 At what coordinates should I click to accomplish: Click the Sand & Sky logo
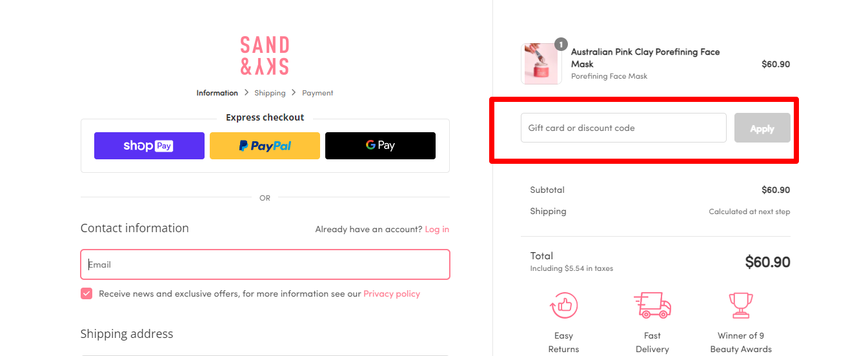[265, 55]
